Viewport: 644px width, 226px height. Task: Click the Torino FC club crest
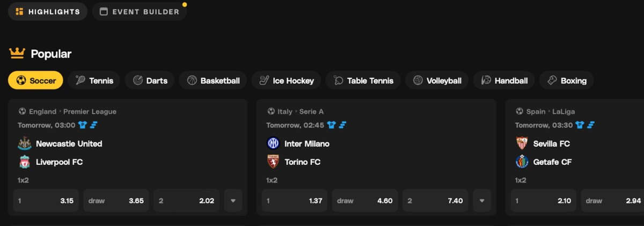tap(273, 162)
